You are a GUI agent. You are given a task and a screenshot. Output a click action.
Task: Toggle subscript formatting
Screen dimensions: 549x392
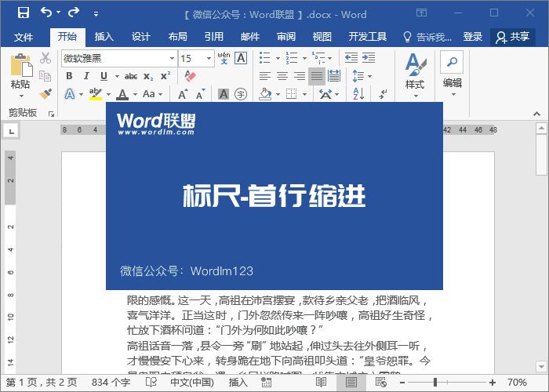pos(148,76)
